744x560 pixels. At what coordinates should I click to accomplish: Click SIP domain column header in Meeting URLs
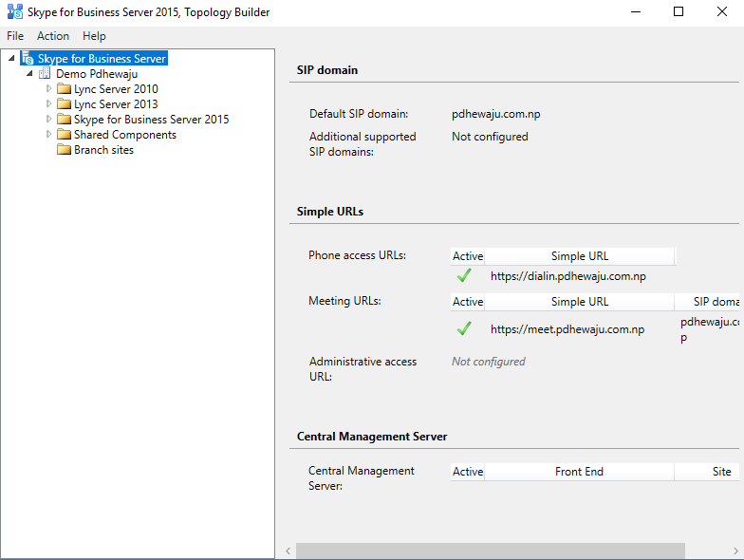707,302
